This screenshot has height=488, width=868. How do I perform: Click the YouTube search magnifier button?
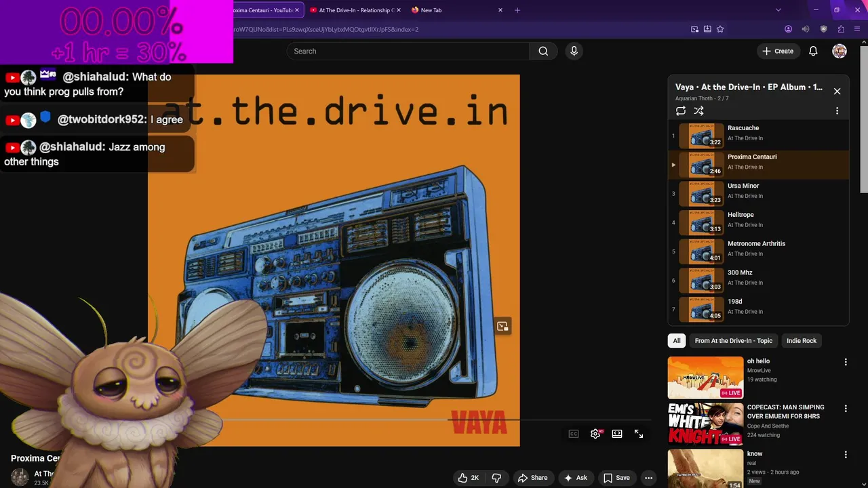pyautogui.click(x=543, y=51)
